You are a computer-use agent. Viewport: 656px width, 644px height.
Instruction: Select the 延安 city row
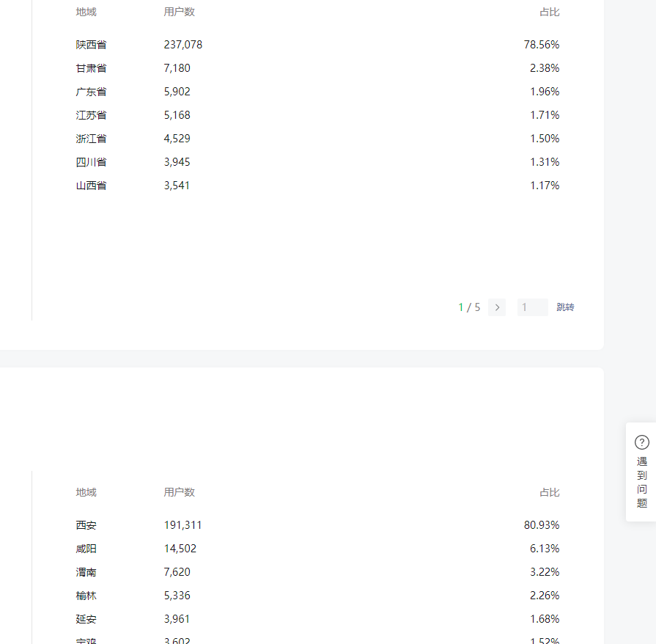(x=317, y=619)
